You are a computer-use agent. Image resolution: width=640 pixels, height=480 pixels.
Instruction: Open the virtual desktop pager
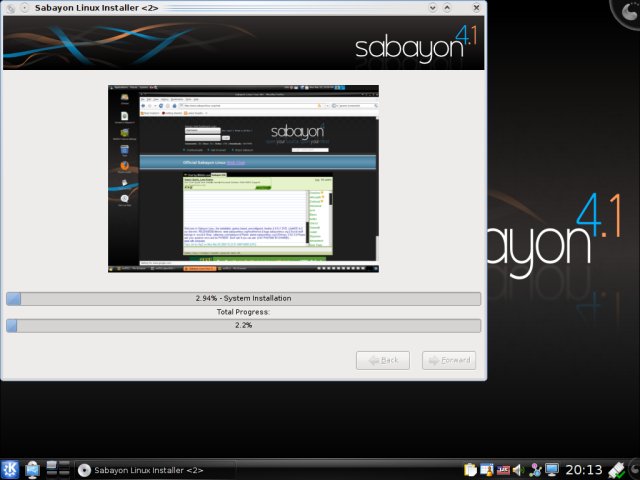58,469
